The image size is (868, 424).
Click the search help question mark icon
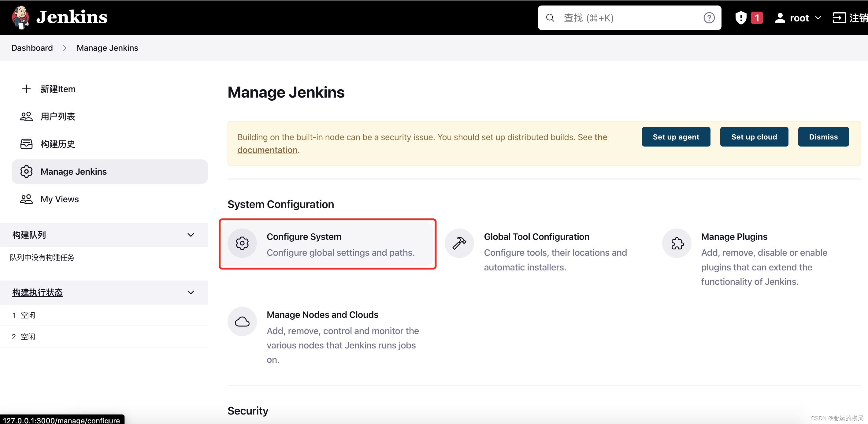click(709, 18)
